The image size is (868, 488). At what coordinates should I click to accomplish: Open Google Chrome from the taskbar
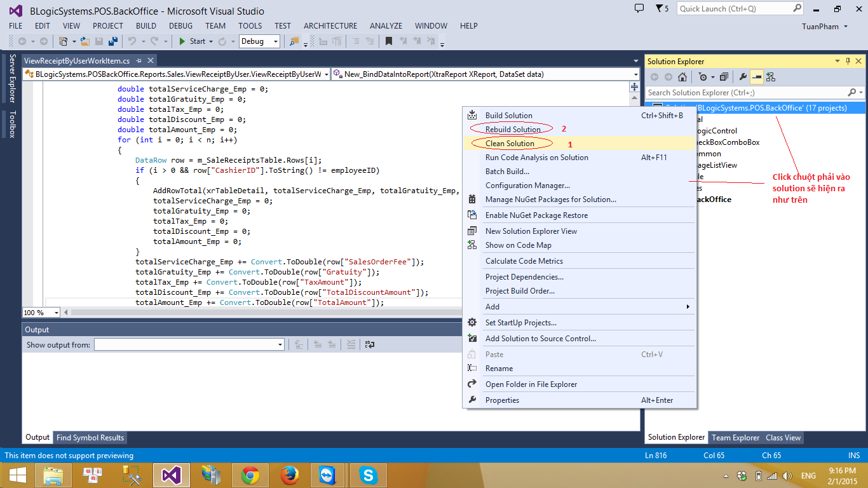point(250,475)
